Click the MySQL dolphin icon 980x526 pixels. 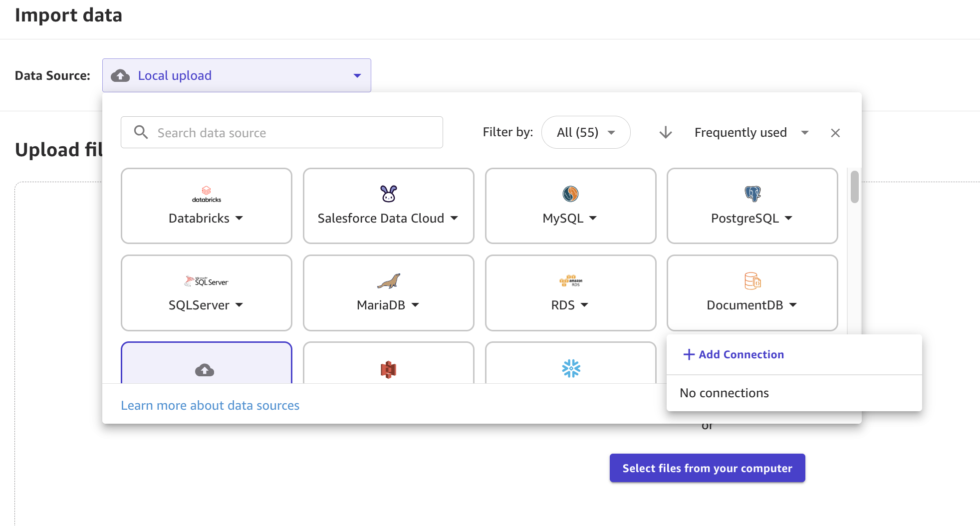click(x=570, y=194)
